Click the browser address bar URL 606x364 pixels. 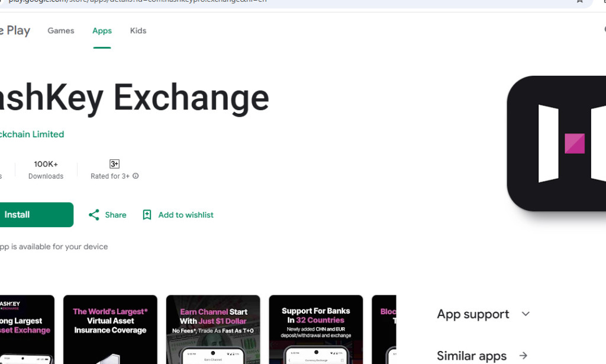(237, 2)
